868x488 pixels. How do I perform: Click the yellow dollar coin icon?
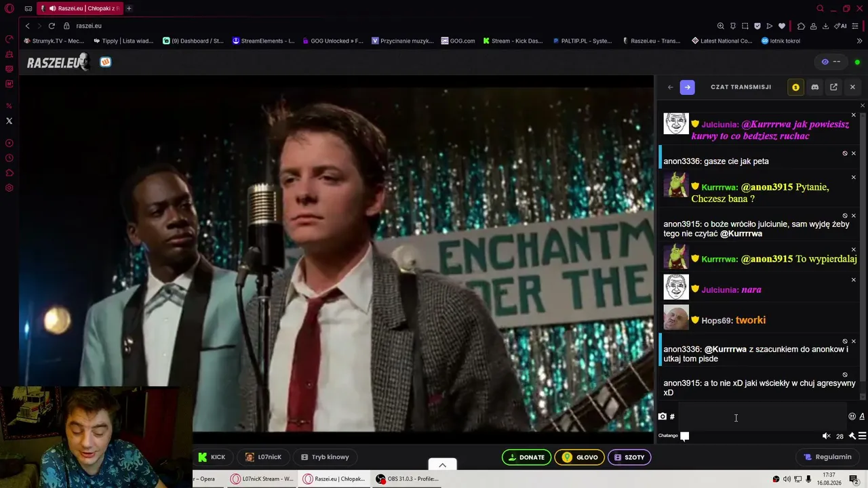(x=795, y=87)
